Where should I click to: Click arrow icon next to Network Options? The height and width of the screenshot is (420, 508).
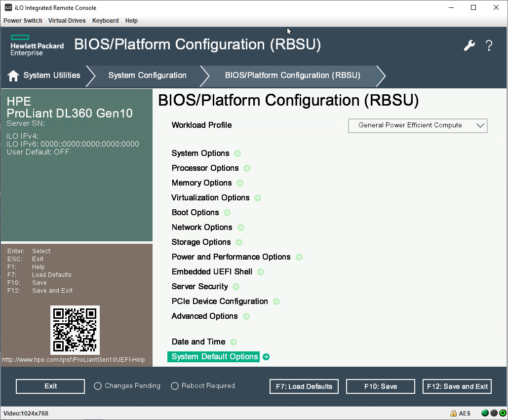click(241, 228)
